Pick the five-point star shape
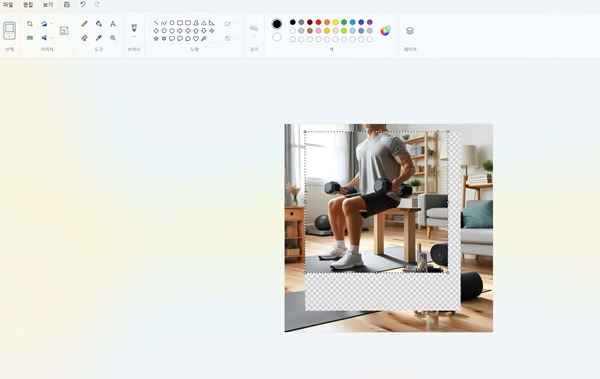 coord(156,39)
